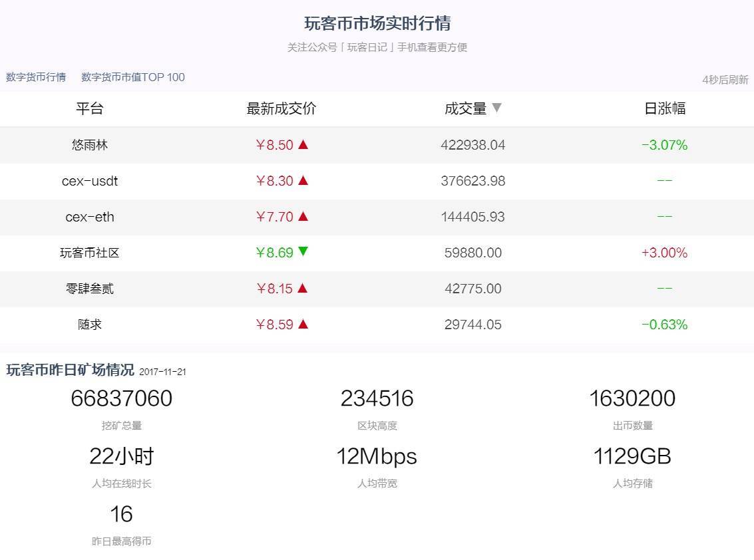Click the 1129GB storage value
Image resolution: width=754 pixels, height=560 pixels.
click(632, 456)
